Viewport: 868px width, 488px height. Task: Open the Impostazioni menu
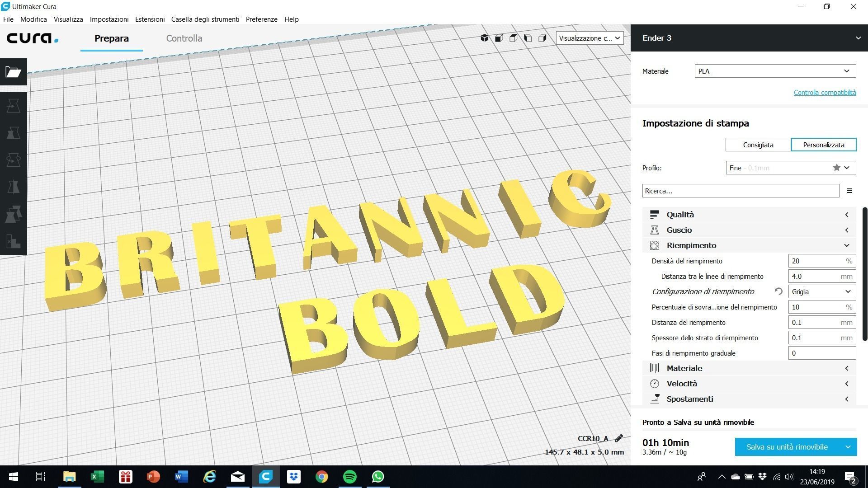(109, 19)
